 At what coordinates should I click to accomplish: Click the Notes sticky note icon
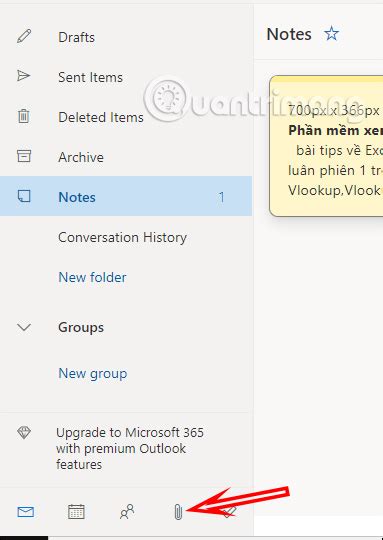[24, 196]
